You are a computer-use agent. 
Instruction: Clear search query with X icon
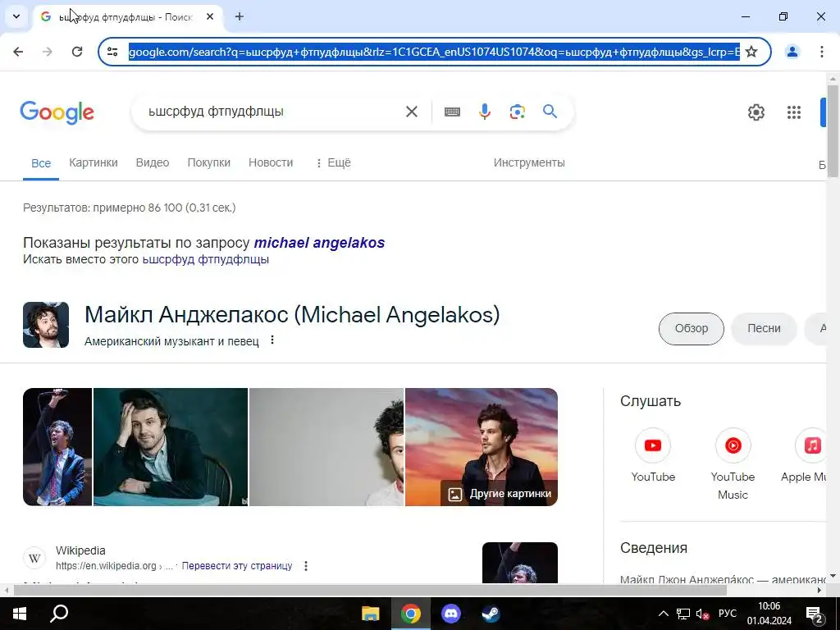[412, 112]
